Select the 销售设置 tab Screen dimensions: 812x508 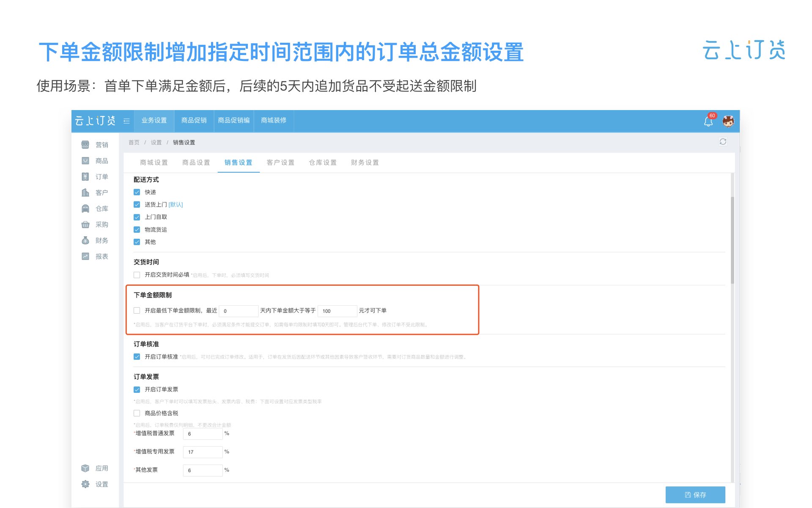click(239, 163)
